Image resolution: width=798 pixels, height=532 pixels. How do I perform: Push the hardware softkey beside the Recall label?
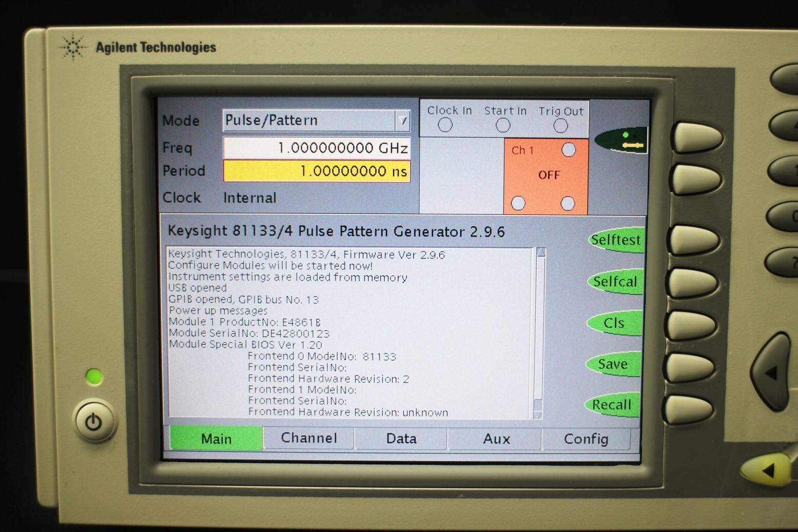(688, 409)
